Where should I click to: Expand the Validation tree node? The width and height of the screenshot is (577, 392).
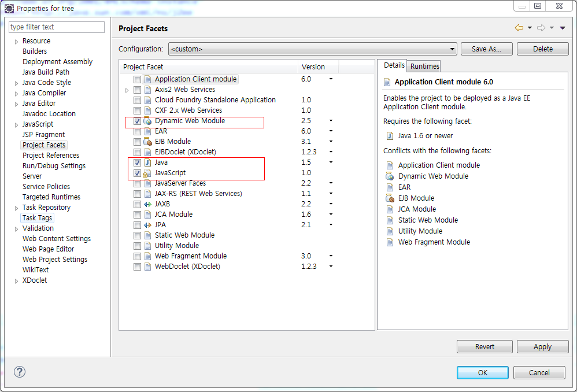tap(16, 229)
